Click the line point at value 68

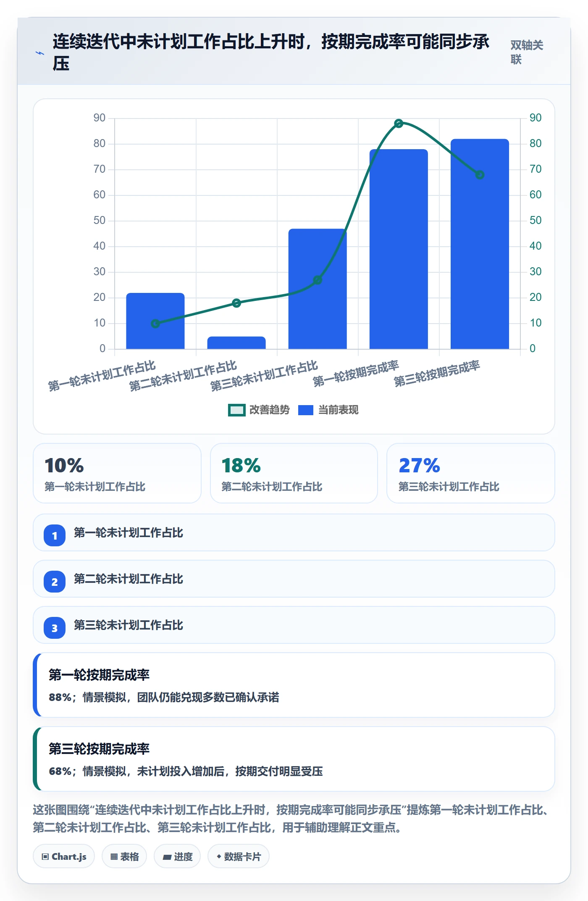pos(480,175)
